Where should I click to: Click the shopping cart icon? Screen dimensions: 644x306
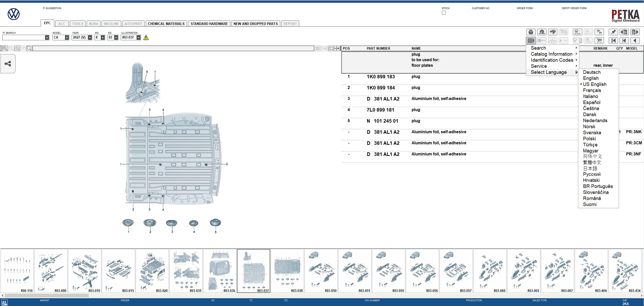pos(599,32)
